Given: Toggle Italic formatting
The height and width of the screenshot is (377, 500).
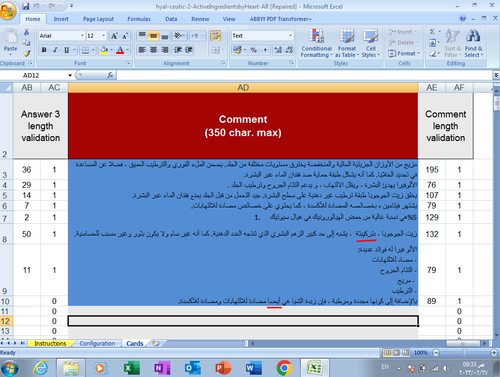Looking at the screenshot, I should pos(55,50).
